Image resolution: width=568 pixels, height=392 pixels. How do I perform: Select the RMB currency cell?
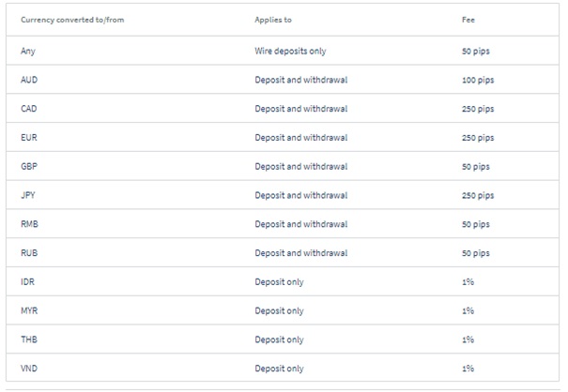click(x=29, y=224)
